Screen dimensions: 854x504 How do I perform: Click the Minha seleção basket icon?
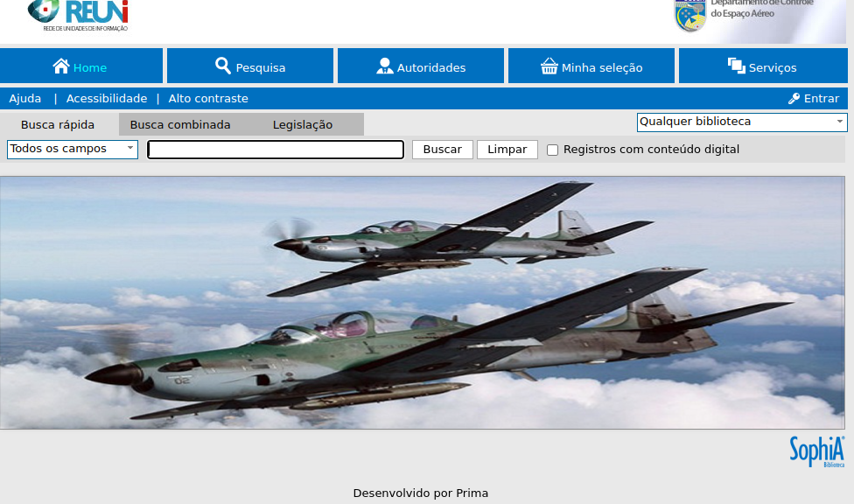click(549, 66)
